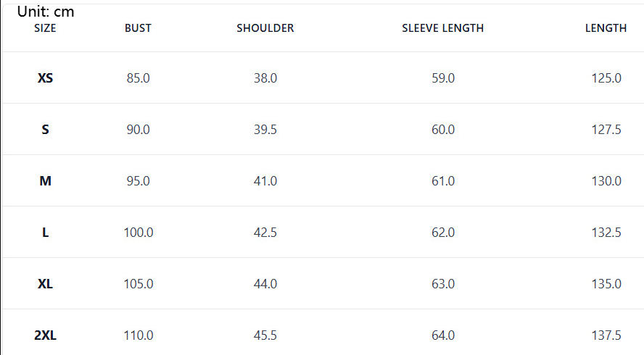Click length value 125.0 in XS row
This screenshot has width=644, height=355.
[606, 78]
